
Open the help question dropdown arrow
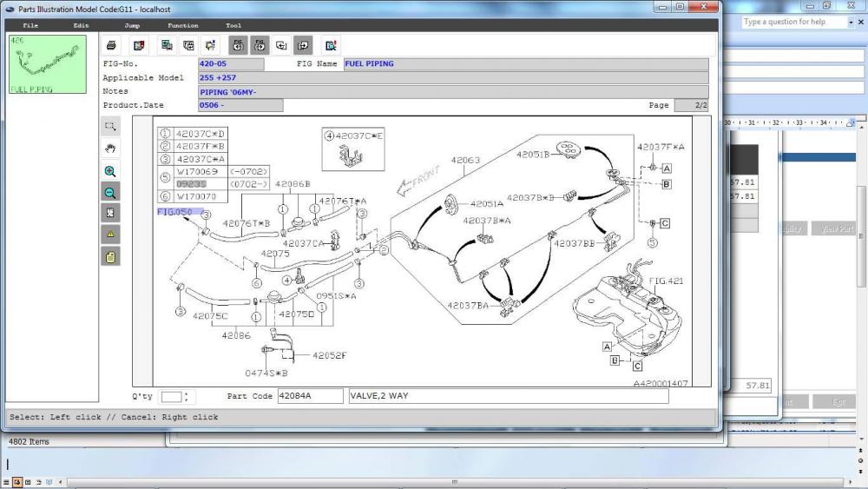851,23
